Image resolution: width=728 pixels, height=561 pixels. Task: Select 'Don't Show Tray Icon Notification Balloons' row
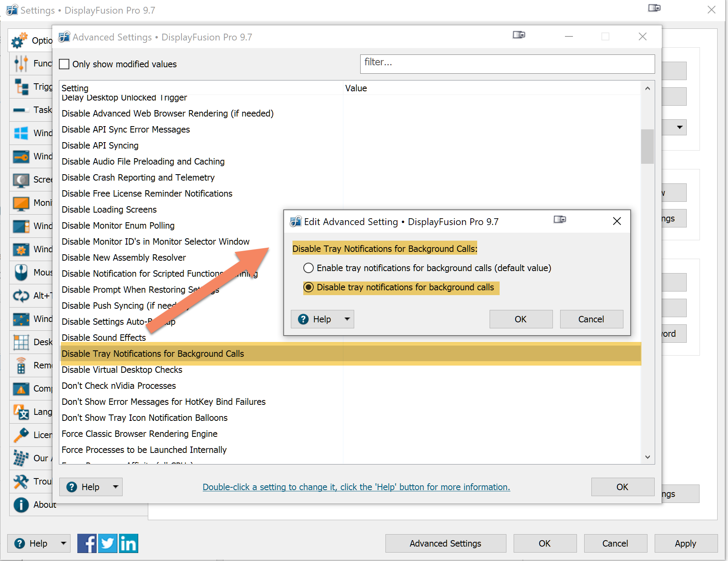click(351, 418)
